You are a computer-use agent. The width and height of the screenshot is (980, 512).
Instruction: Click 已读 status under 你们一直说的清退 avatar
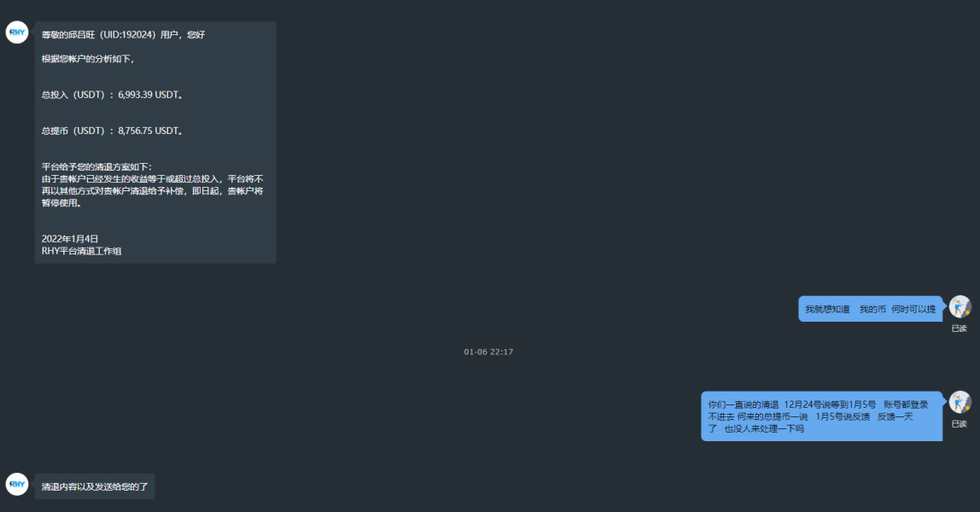(959, 424)
